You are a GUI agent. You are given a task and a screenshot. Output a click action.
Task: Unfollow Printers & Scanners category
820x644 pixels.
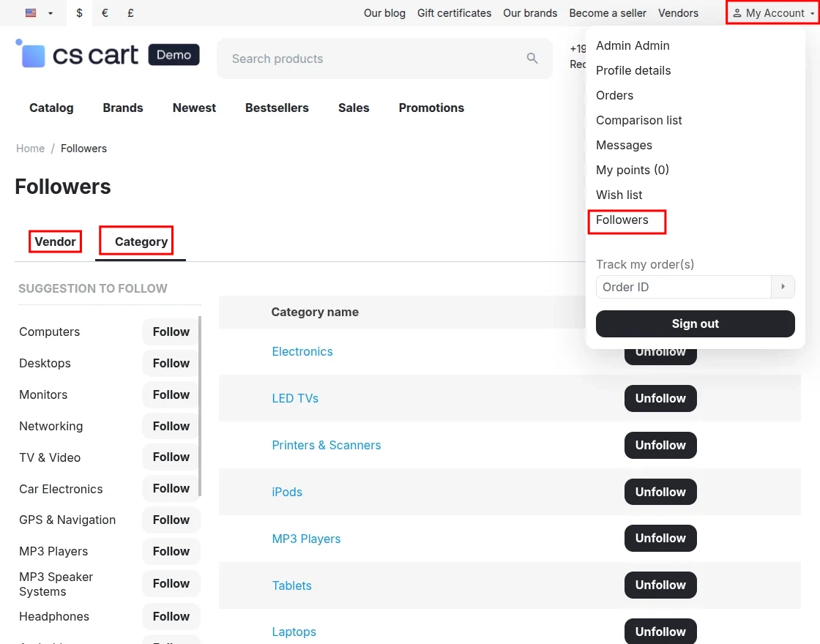660,445
